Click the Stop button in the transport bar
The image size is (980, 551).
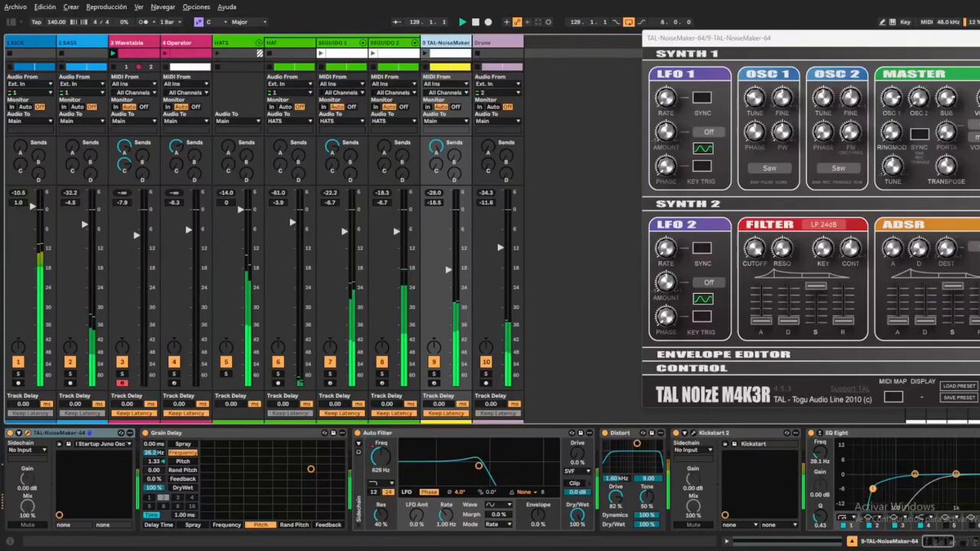point(475,22)
